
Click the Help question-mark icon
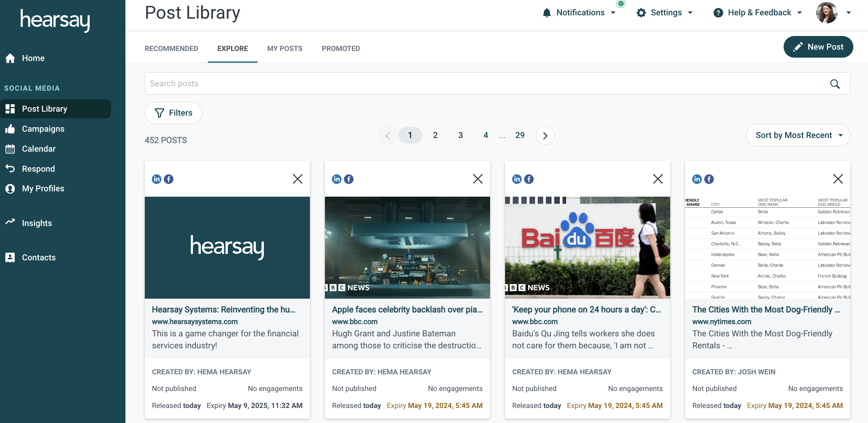coord(718,13)
